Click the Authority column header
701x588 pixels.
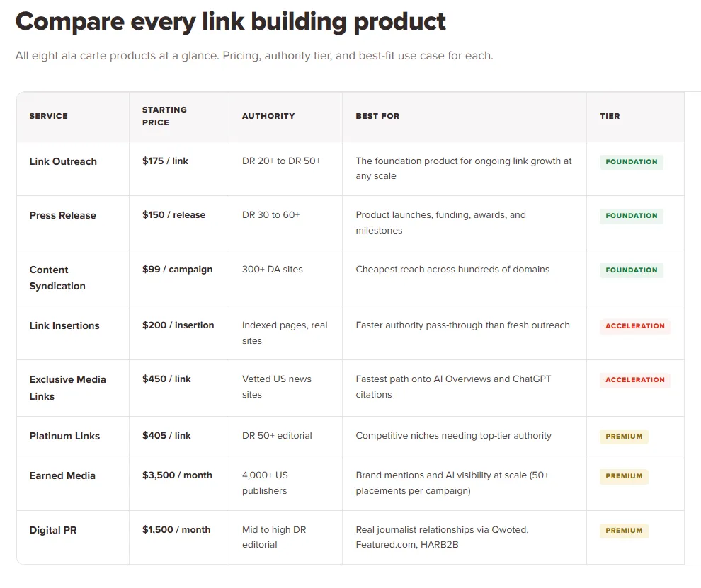pos(268,116)
